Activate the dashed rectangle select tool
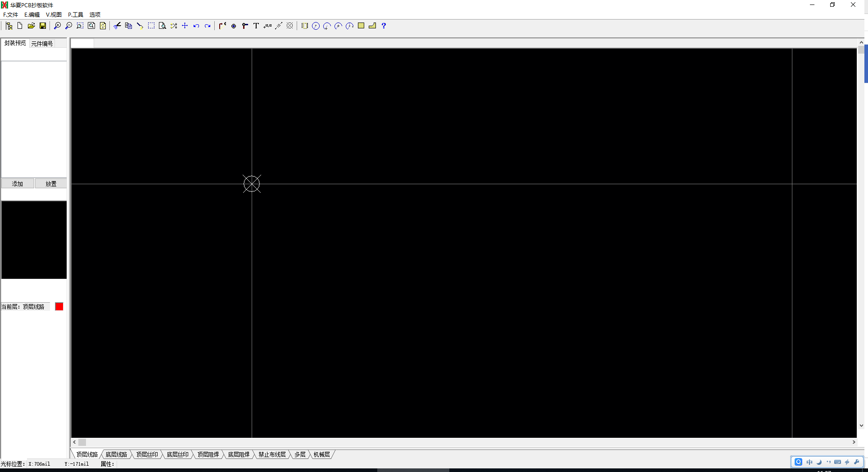 click(151, 26)
